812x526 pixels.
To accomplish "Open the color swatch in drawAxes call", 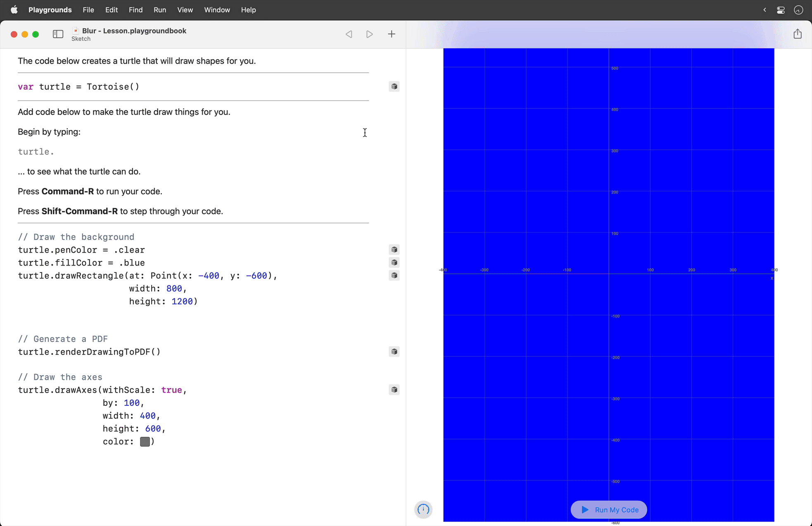I will click(x=145, y=441).
